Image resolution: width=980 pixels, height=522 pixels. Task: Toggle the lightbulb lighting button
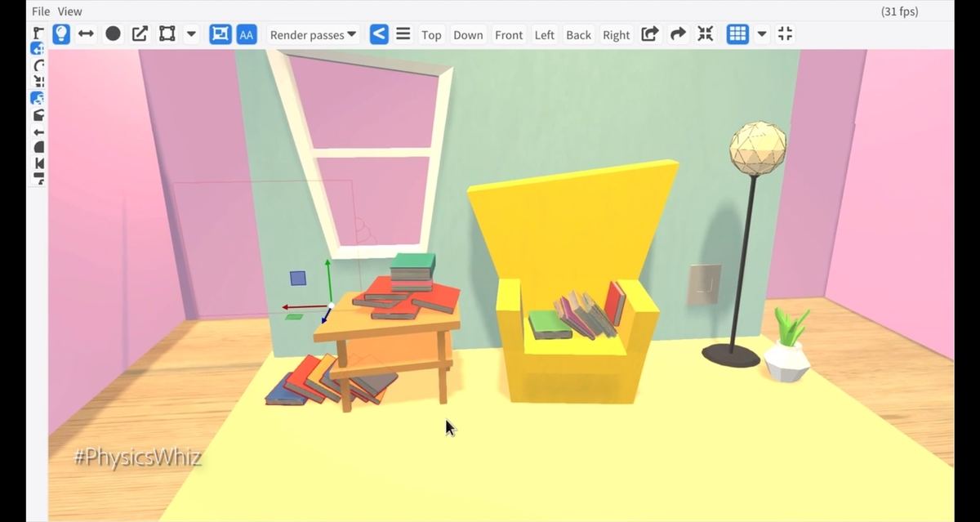pos(61,34)
